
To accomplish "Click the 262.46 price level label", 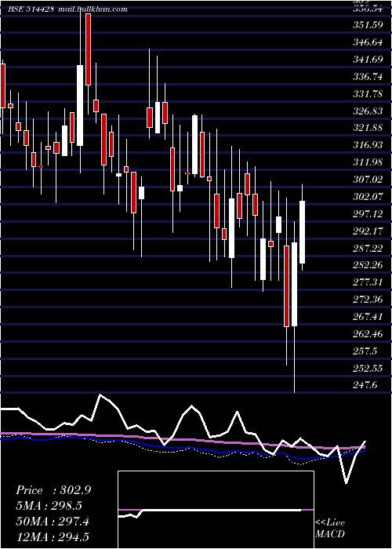I will coord(368,334).
